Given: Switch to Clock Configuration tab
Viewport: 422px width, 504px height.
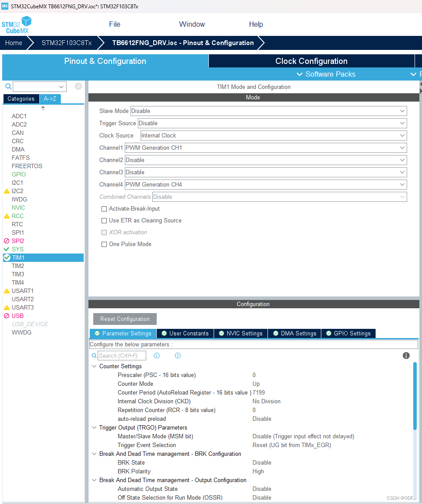Looking at the screenshot, I should tap(311, 61).
